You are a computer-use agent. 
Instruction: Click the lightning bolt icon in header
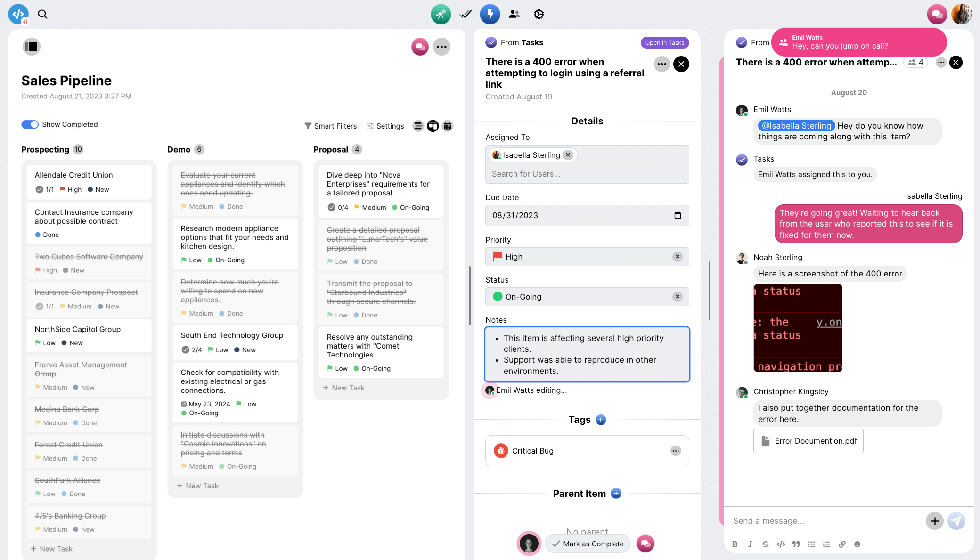pos(490,14)
